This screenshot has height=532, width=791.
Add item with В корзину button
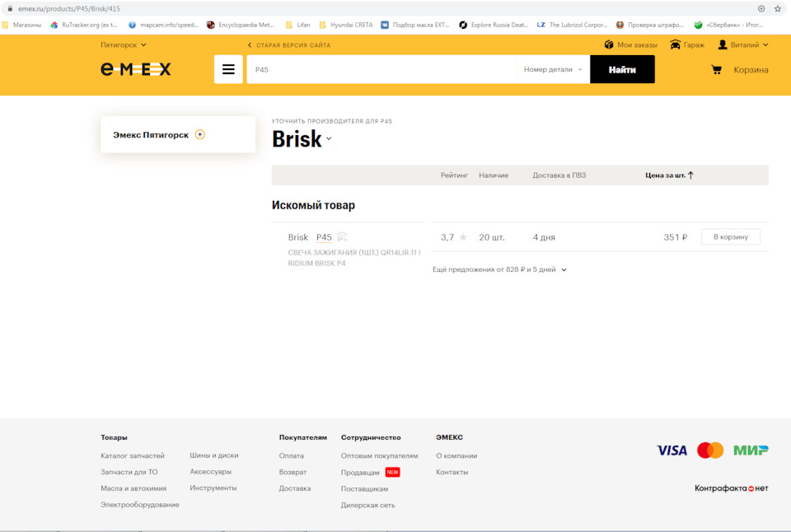click(730, 237)
